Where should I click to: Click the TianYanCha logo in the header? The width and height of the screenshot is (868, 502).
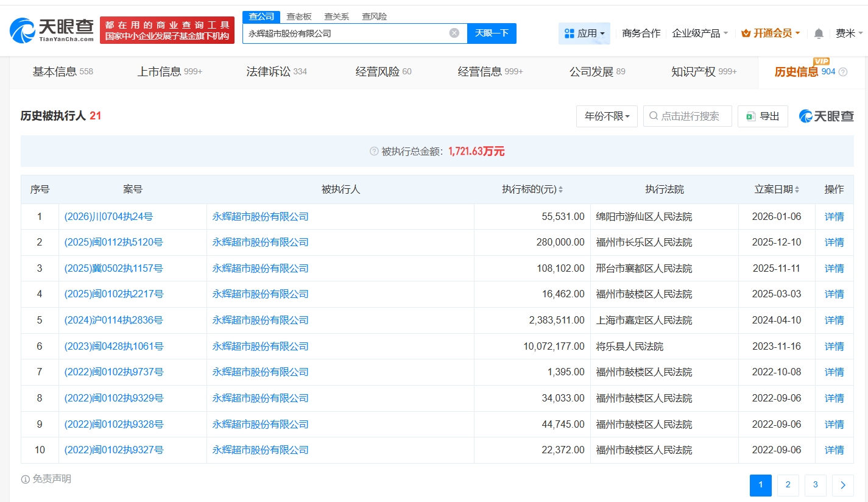coord(52,30)
